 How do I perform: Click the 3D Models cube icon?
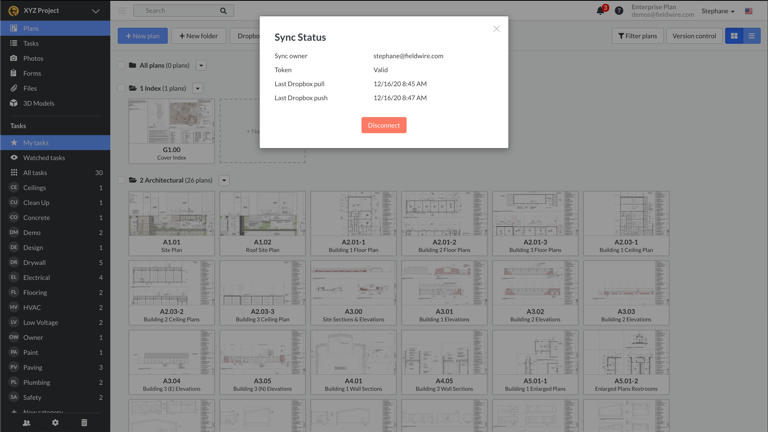coord(14,103)
